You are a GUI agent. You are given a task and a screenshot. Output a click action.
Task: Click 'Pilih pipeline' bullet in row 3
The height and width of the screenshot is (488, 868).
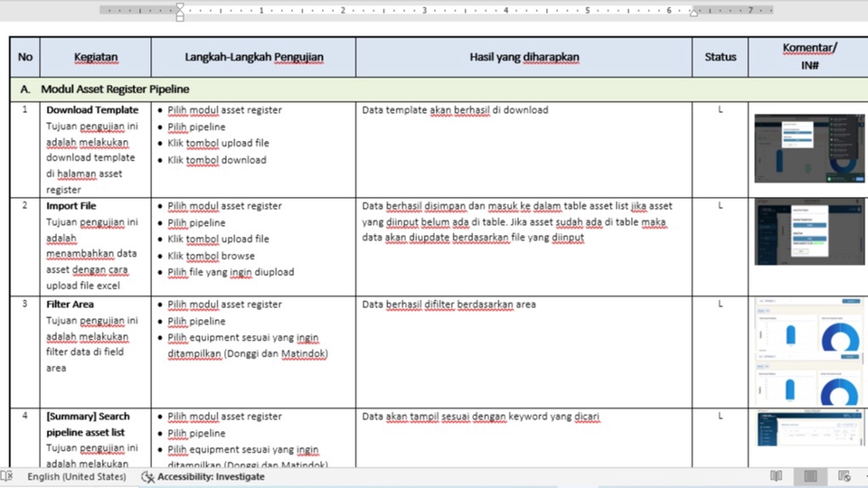[x=196, y=322]
